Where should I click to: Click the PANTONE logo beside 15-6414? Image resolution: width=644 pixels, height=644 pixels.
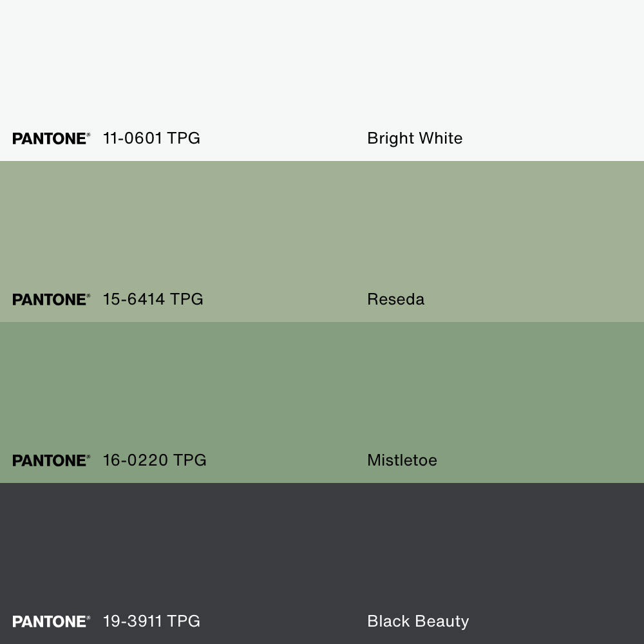pyautogui.click(x=50, y=299)
